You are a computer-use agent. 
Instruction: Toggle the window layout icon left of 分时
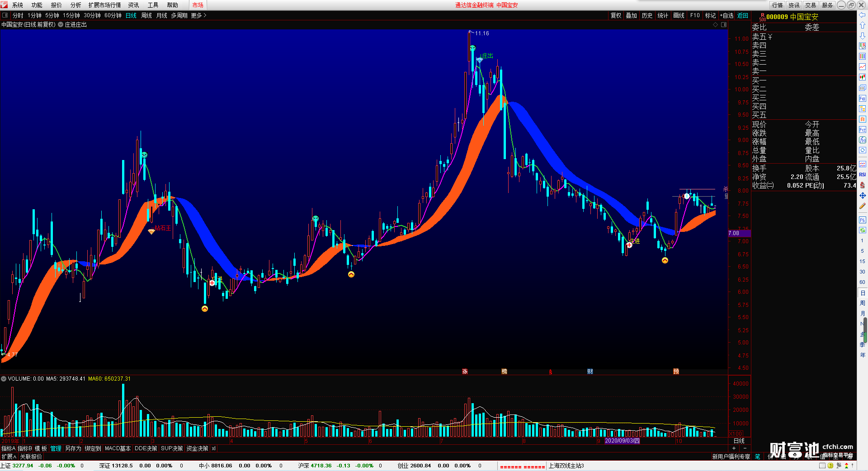5,15
